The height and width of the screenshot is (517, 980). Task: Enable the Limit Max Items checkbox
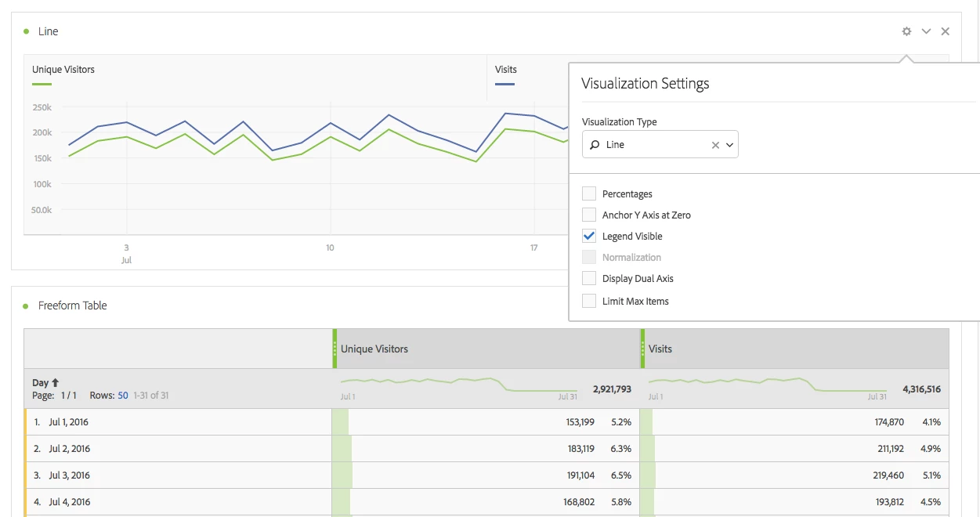(589, 301)
